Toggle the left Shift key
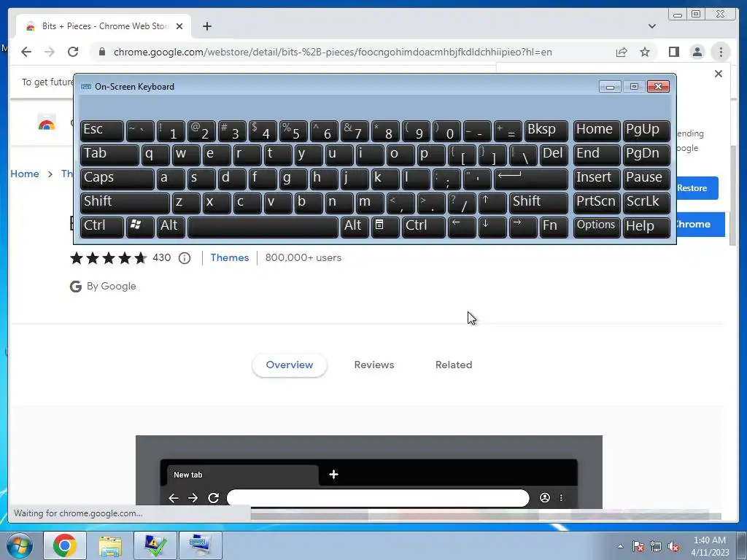The height and width of the screenshot is (560, 747). coord(125,203)
